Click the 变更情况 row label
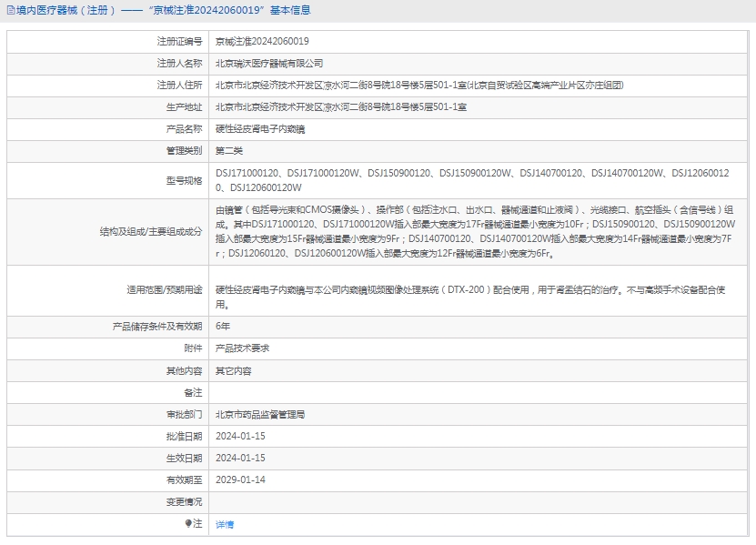Image resolution: width=756 pixels, height=545 pixels. tap(184, 501)
